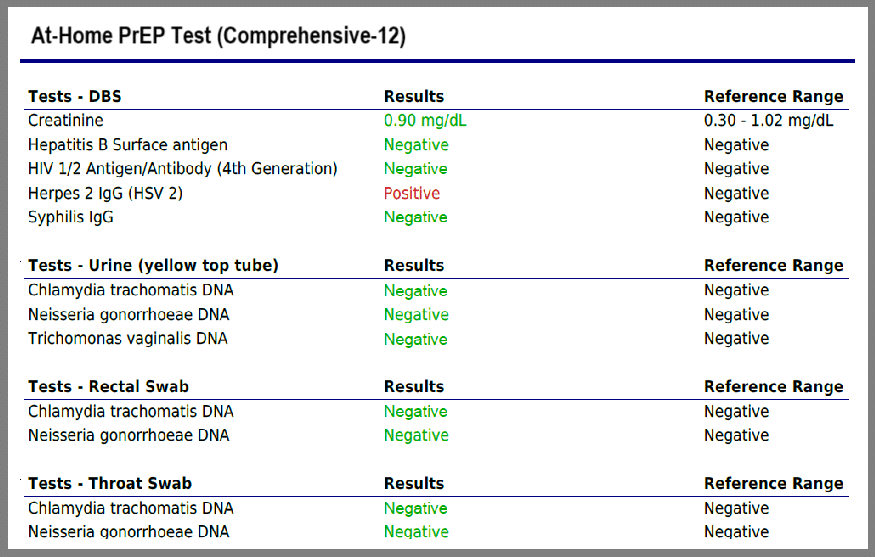This screenshot has width=875, height=557.
Task: Click Trichomonas vaginalis DNA test name
Action: (x=128, y=339)
